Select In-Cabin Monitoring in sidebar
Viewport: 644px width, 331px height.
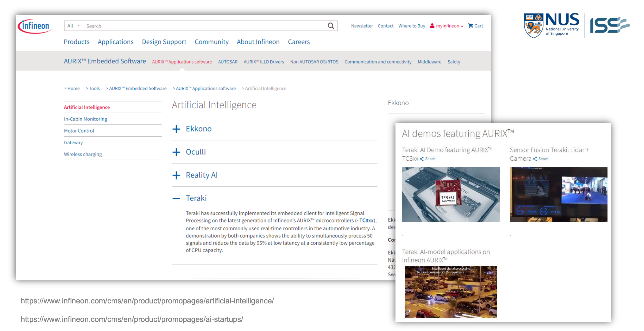tap(85, 119)
